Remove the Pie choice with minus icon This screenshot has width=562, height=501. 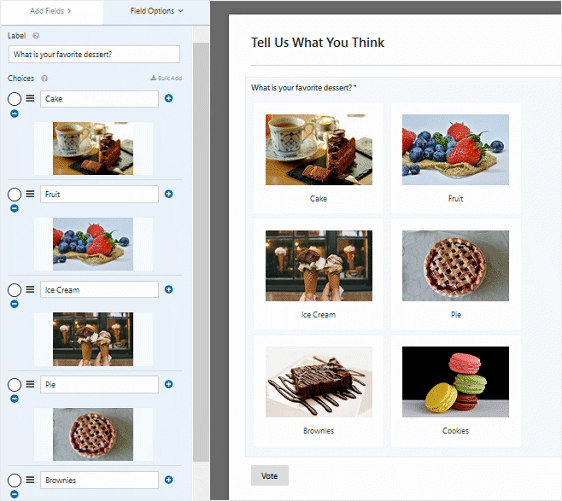tap(14, 399)
